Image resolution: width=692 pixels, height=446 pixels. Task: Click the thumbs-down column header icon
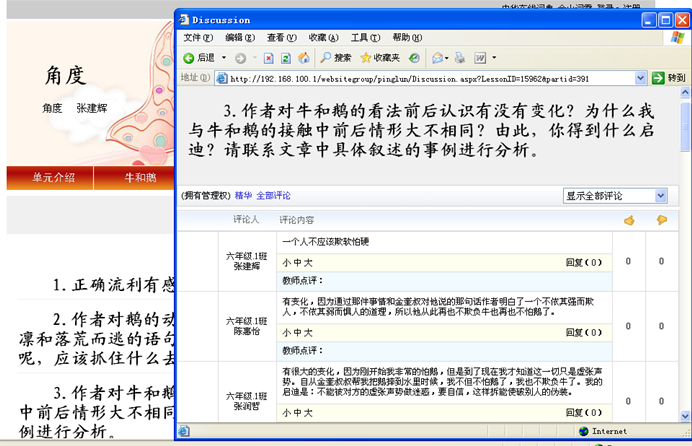(661, 220)
